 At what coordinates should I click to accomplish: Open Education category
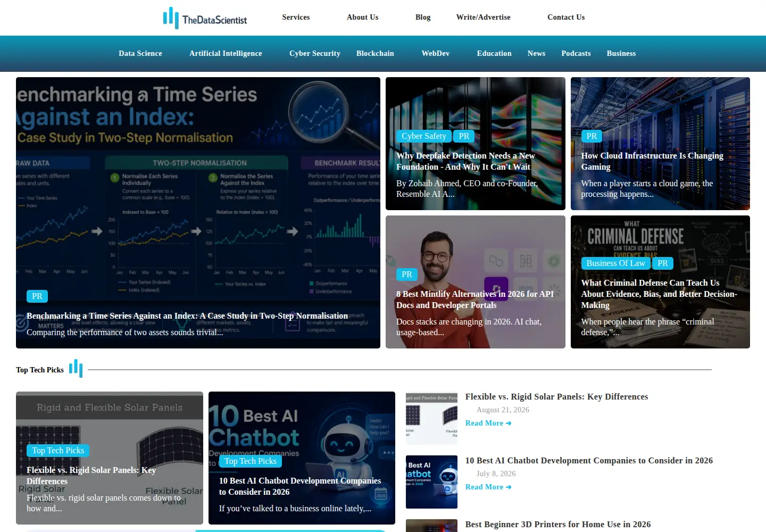point(494,54)
